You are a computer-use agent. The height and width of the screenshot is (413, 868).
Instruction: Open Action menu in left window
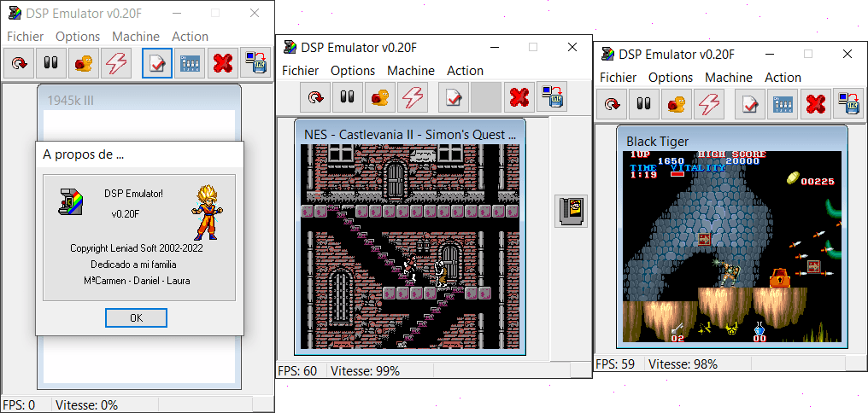coord(190,37)
